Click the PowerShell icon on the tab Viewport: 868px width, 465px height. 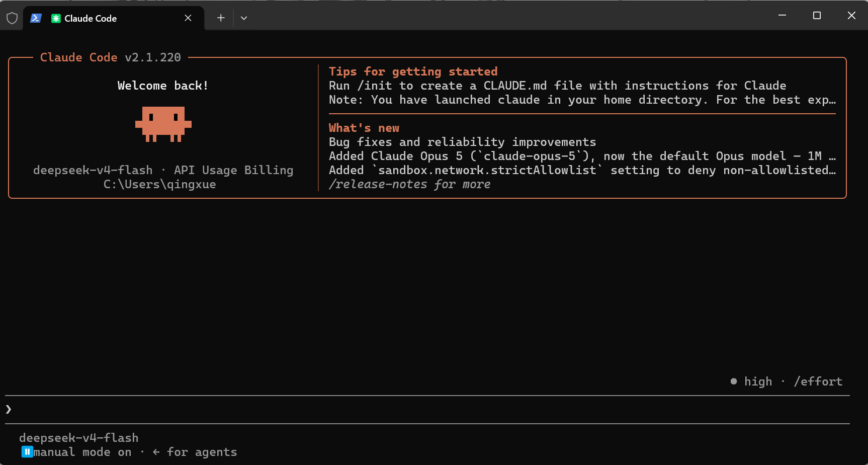click(x=36, y=18)
